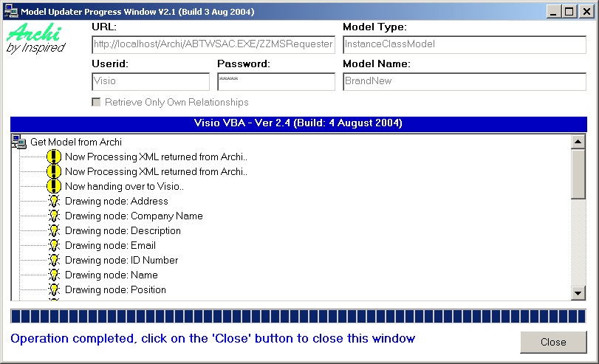Click the computer icon beside Get Model from Archi
599x364 pixels.
(19, 142)
